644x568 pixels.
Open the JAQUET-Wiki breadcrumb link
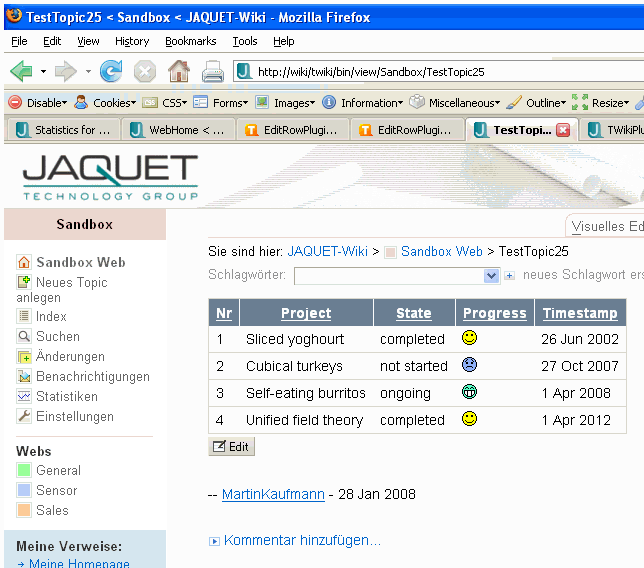click(327, 251)
